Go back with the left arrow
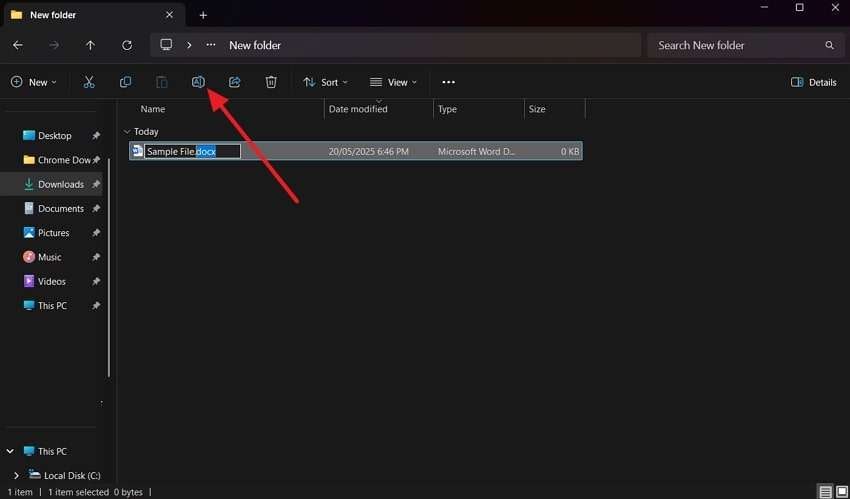 18,46
